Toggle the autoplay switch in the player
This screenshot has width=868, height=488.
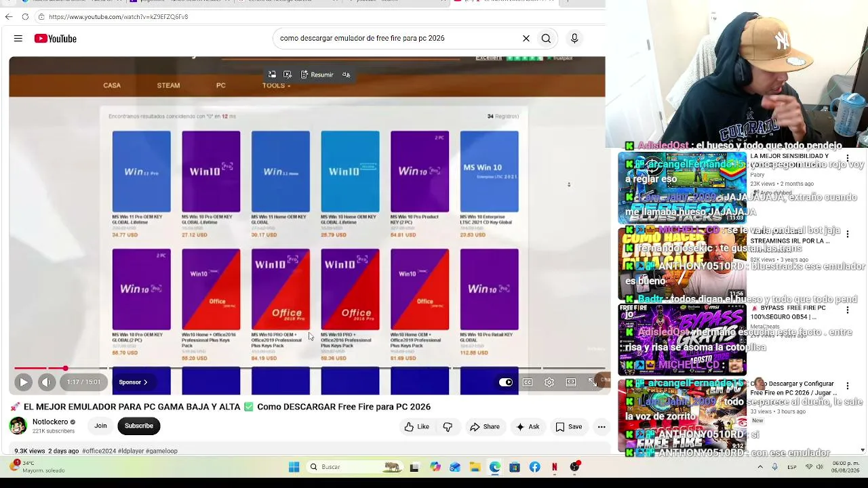click(x=506, y=382)
